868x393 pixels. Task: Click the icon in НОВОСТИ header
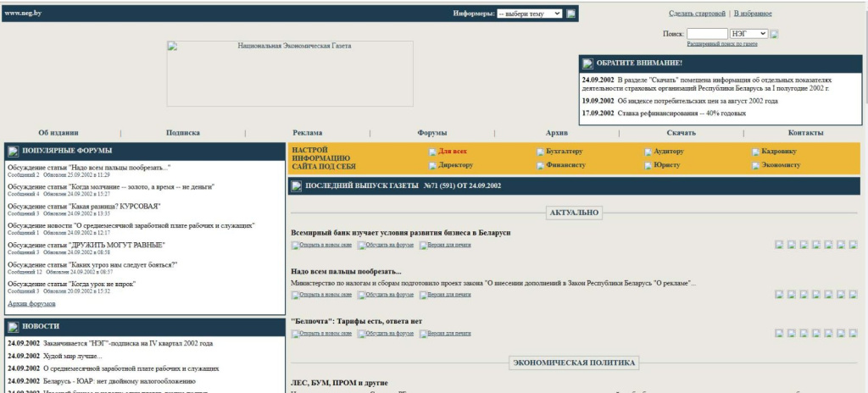click(14, 327)
